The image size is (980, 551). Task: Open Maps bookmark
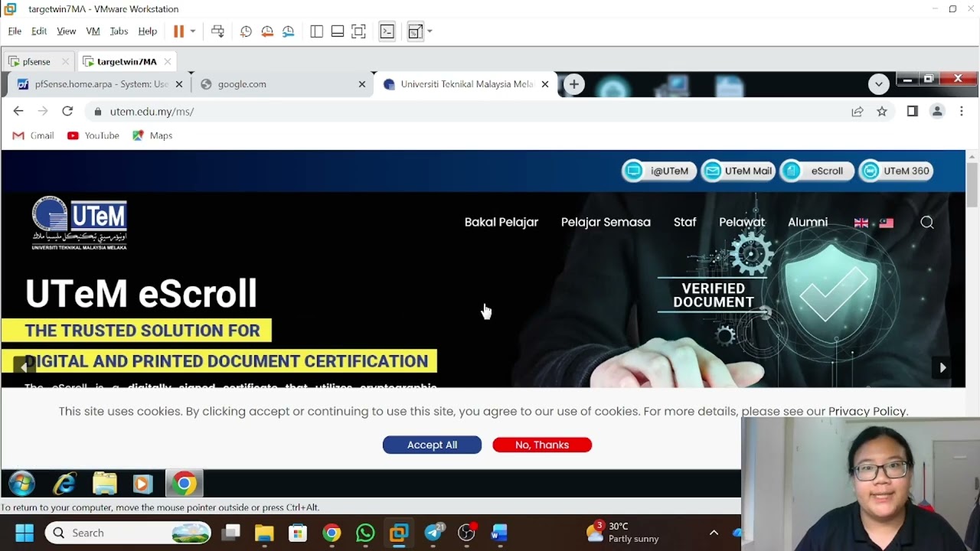click(152, 135)
